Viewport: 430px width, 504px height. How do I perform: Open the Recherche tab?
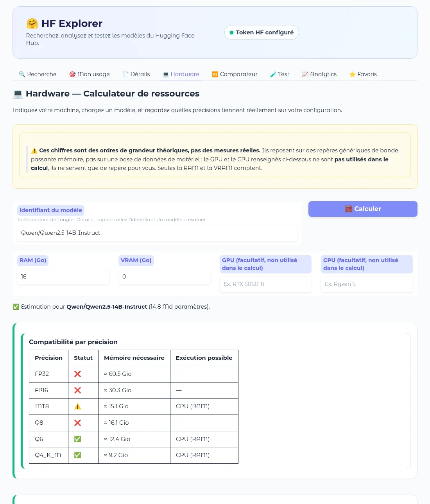[38, 74]
